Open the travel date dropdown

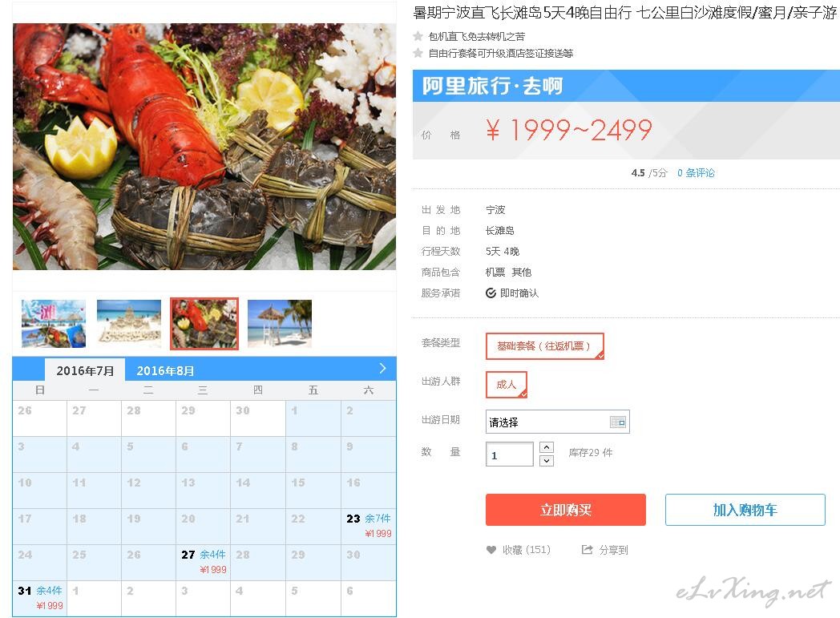tap(557, 422)
